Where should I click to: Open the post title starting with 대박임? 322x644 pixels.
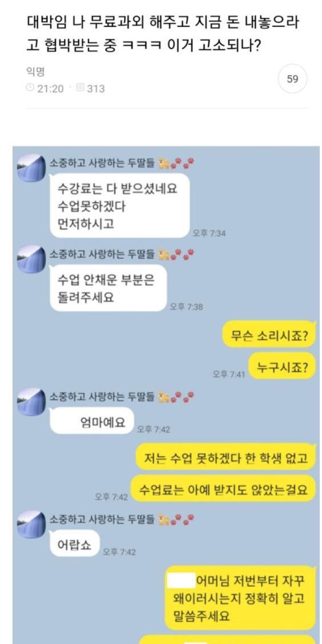click(162, 34)
